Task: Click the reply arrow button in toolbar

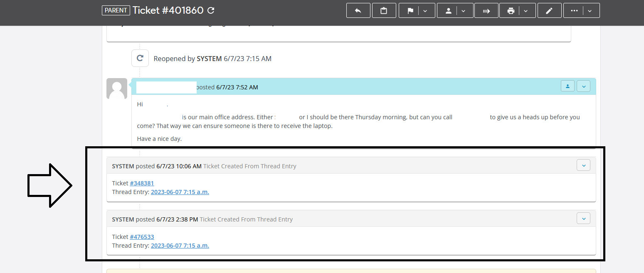Action: (358, 11)
